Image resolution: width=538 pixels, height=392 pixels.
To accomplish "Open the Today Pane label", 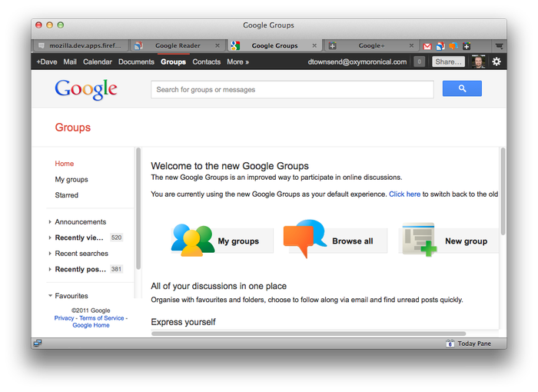I will 474,344.
